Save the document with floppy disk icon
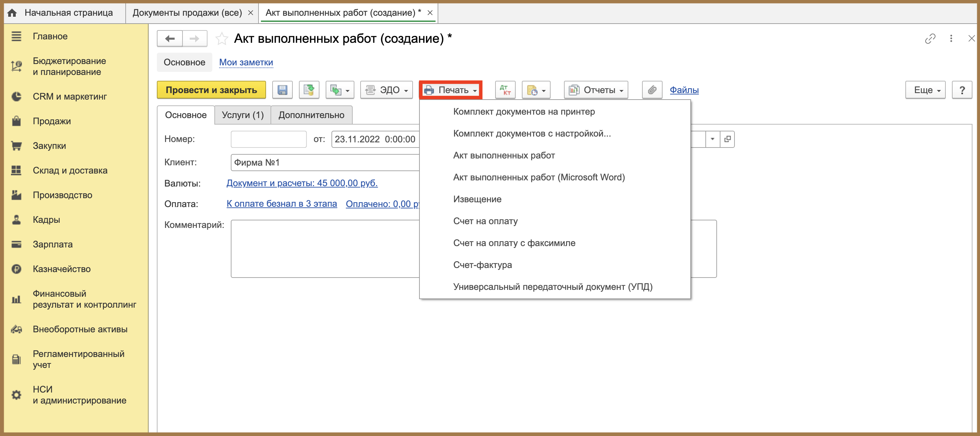This screenshot has height=436, width=980. (282, 90)
